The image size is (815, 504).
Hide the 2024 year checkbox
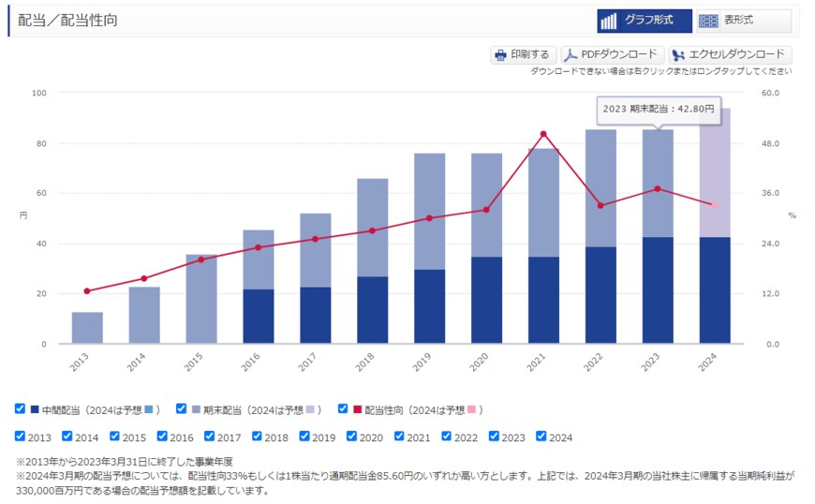(541, 437)
